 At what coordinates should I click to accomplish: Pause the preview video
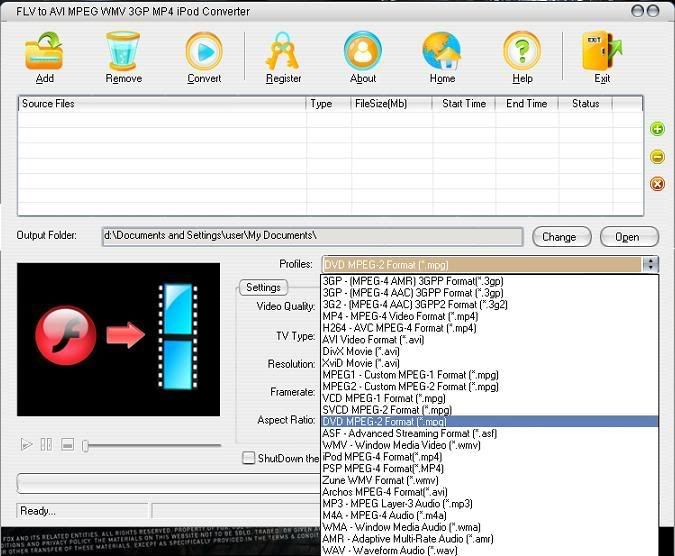coord(46,444)
